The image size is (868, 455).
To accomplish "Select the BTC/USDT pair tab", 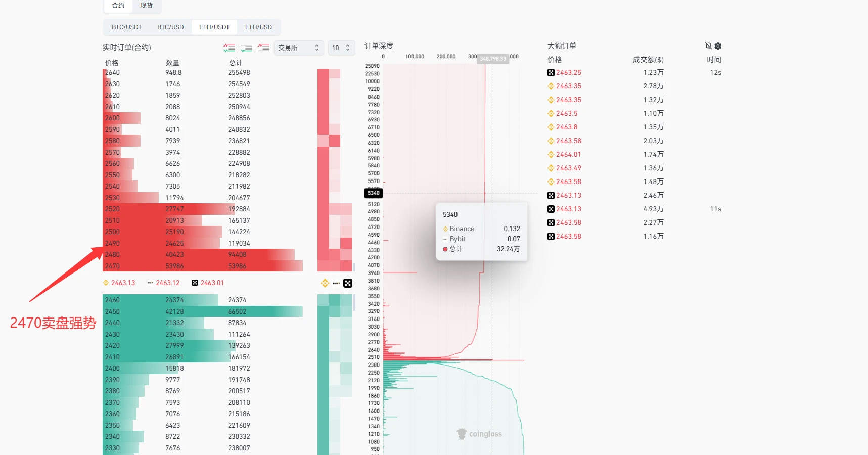I will (x=127, y=27).
